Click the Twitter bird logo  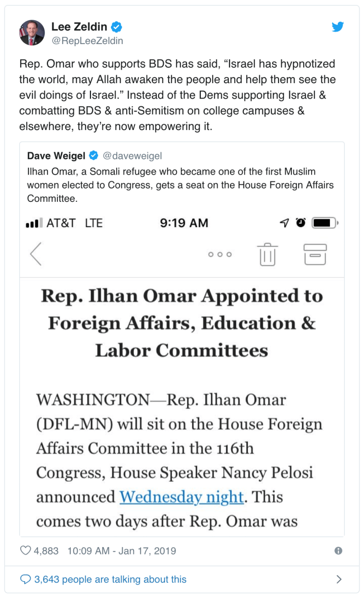point(338,27)
